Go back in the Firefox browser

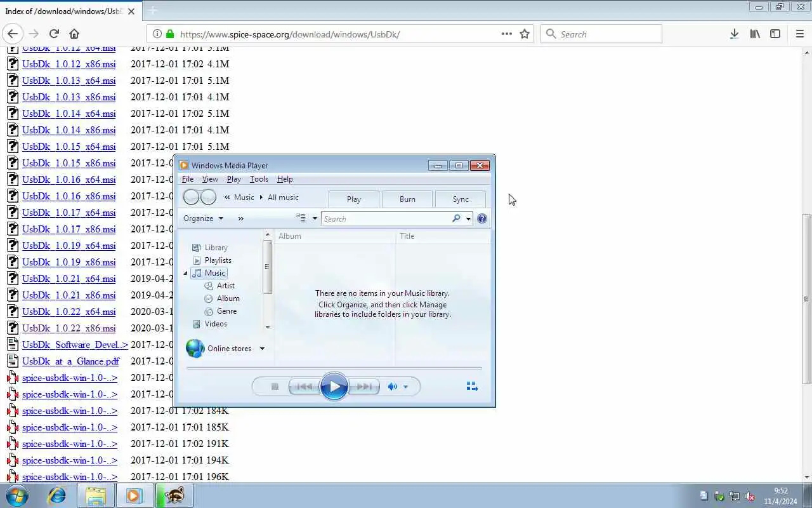tap(13, 34)
